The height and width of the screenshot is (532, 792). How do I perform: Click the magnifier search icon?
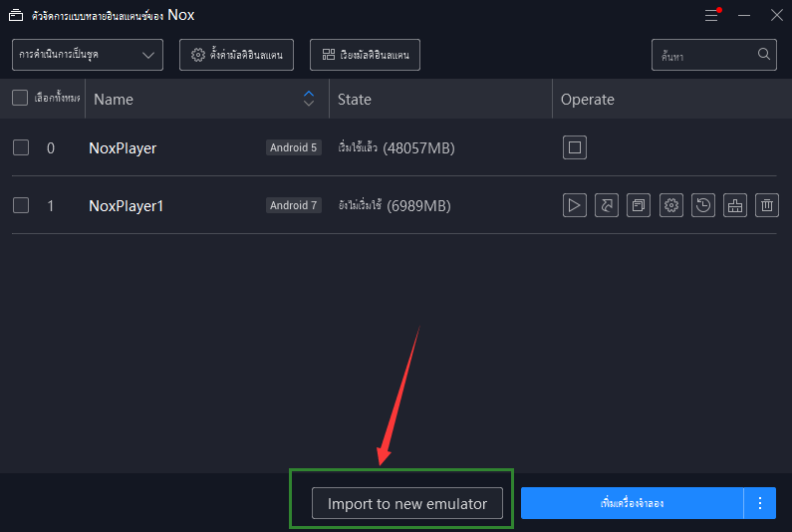(x=764, y=54)
